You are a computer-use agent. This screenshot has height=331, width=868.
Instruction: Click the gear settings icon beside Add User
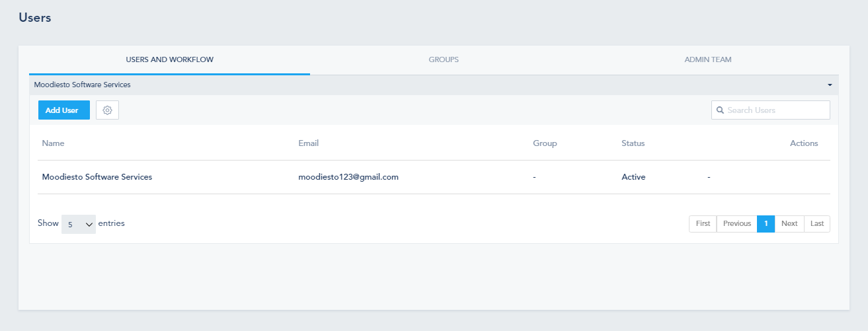coord(107,110)
